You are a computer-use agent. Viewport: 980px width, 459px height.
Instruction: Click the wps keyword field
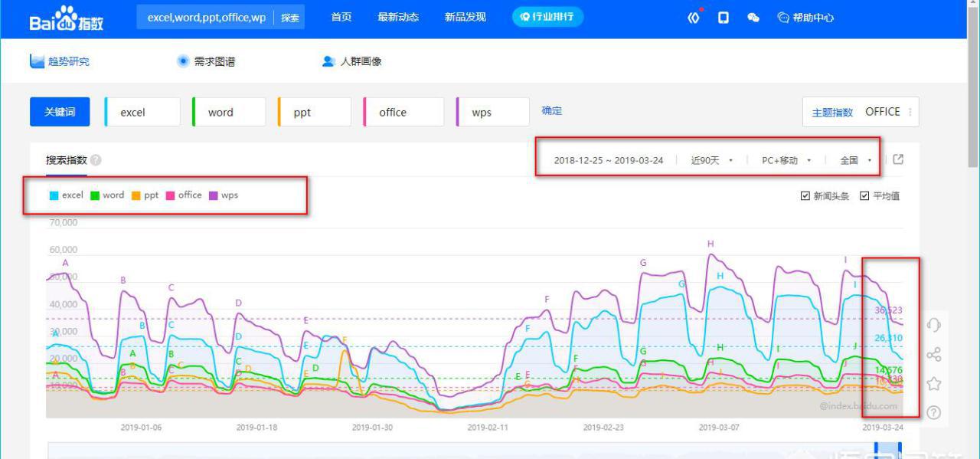[492, 112]
